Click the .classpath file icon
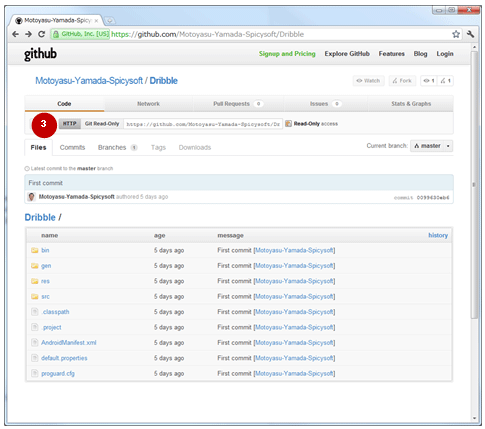The height and width of the screenshot is (429, 485). 34,312
